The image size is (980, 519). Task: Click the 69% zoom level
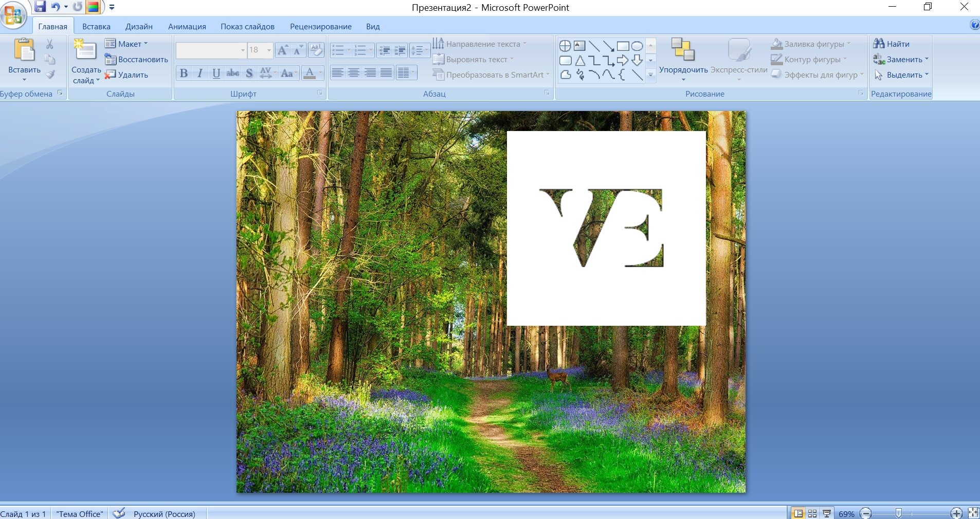tap(846, 514)
